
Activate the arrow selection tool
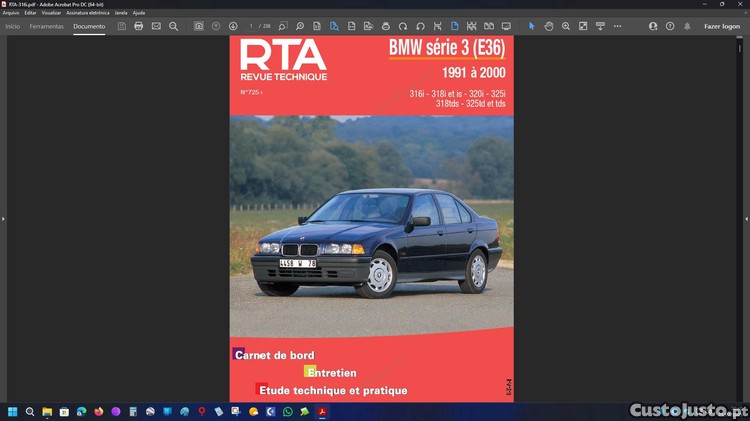(x=531, y=26)
